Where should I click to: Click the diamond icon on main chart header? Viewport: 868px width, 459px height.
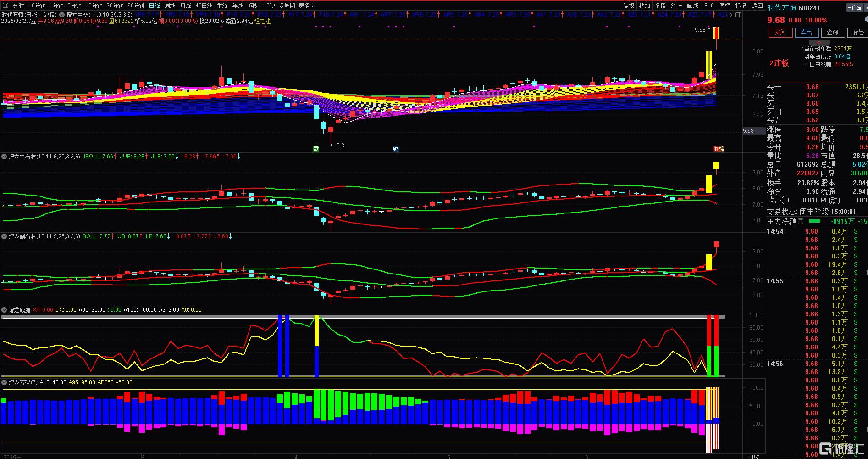click(730, 15)
